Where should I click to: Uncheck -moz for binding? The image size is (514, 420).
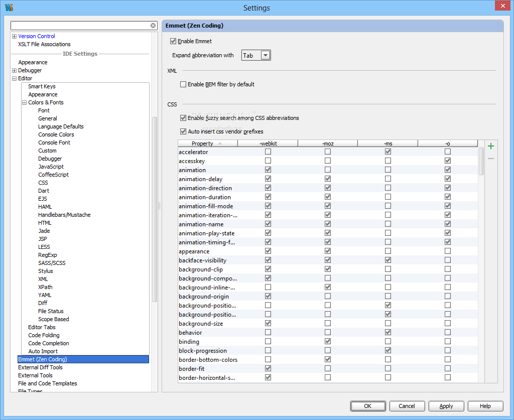328,341
